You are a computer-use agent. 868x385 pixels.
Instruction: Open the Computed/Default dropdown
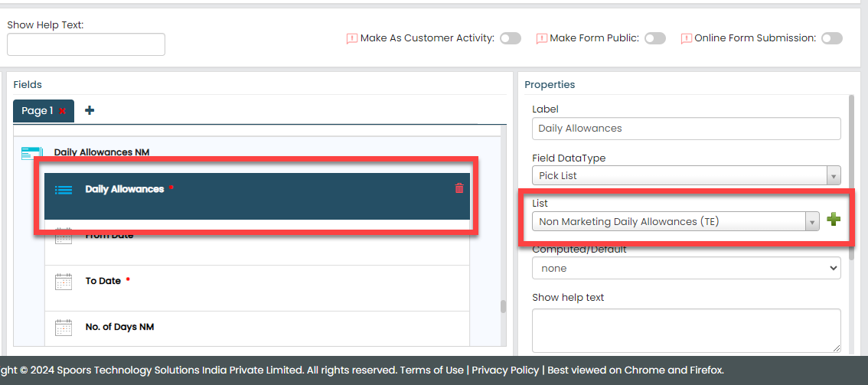(686, 269)
